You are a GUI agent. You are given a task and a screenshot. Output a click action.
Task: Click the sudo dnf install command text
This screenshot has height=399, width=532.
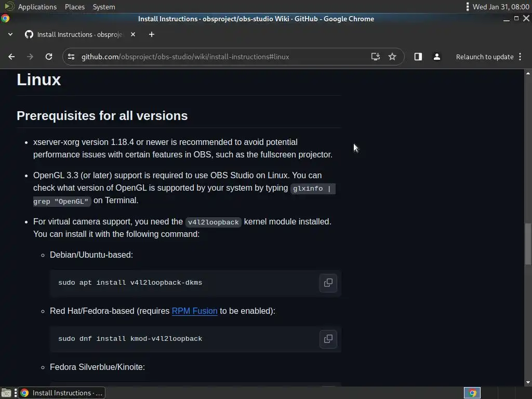pos(130,339)
